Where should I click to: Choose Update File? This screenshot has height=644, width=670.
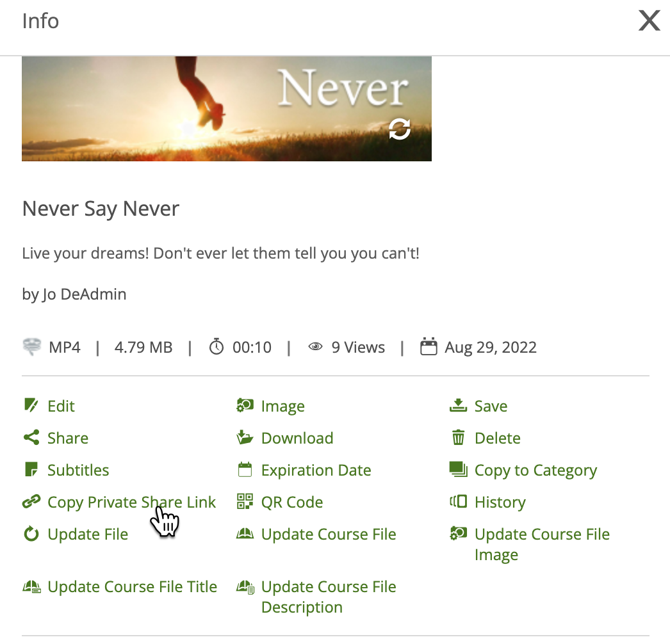88,535
